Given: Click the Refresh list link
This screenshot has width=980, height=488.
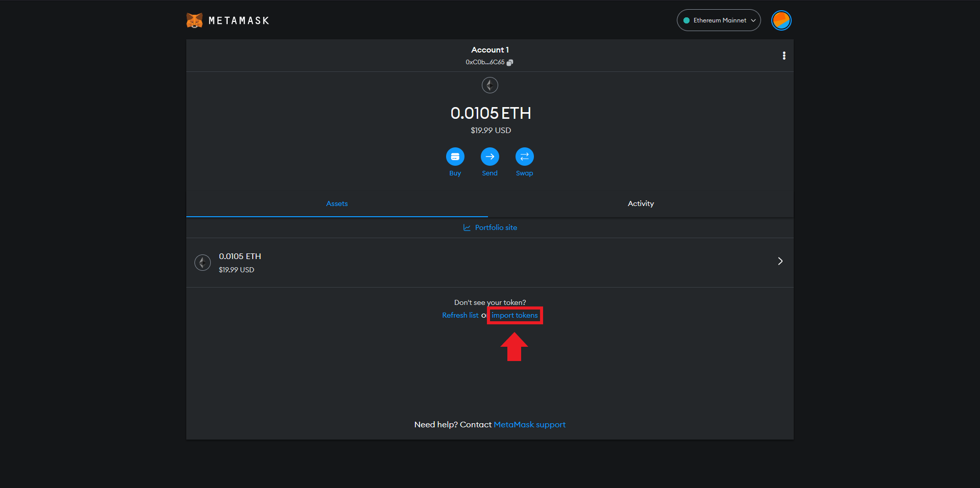Looking at the screenshot, I should pos(460,315).
